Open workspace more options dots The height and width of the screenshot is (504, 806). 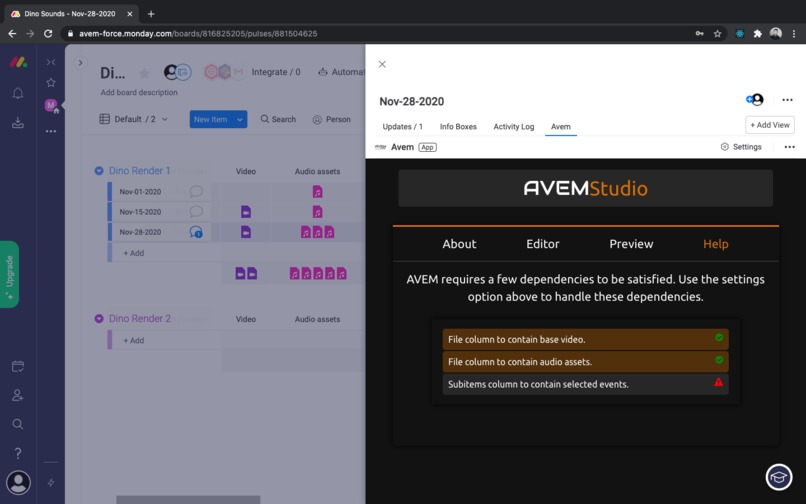click(51, 131)
